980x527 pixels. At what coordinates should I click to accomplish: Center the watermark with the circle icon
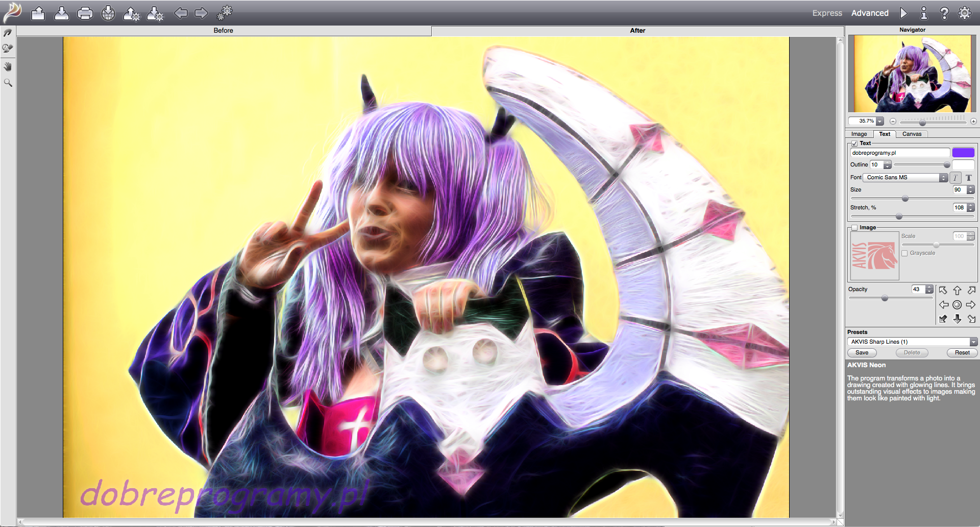(x=957, y=305)
